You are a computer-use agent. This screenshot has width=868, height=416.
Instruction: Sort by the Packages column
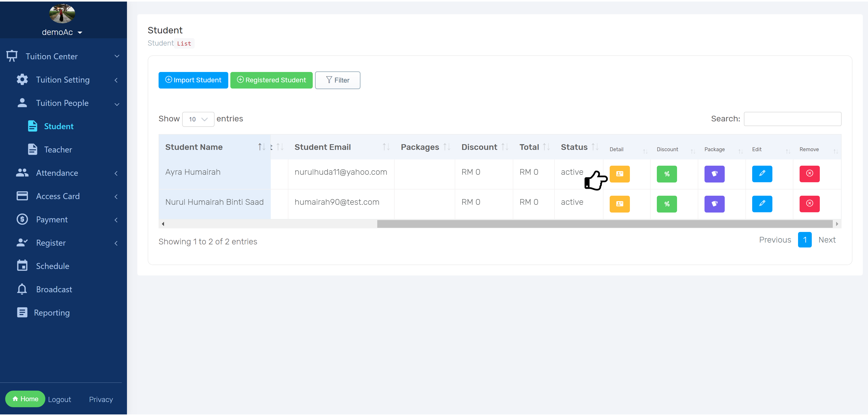pos(425,147)
